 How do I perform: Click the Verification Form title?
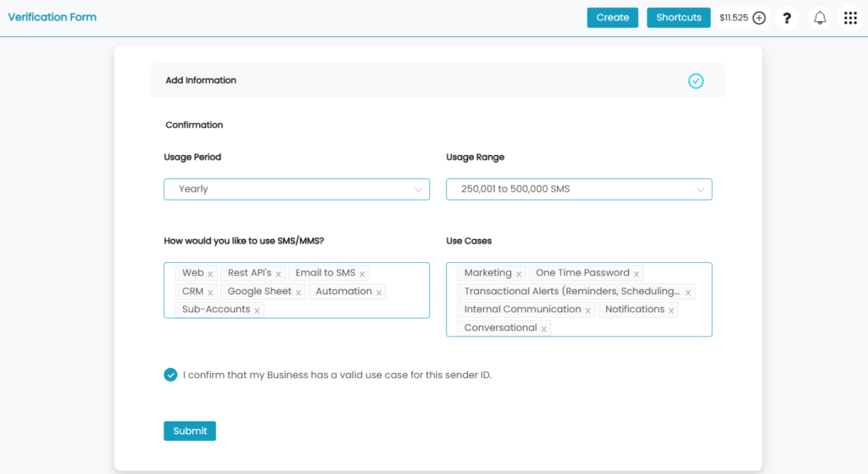point(52,17)
